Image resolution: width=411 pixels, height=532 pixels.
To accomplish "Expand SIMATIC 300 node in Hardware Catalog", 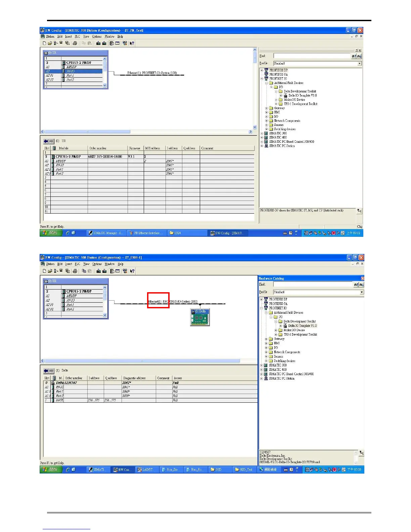I will [261, 365].
